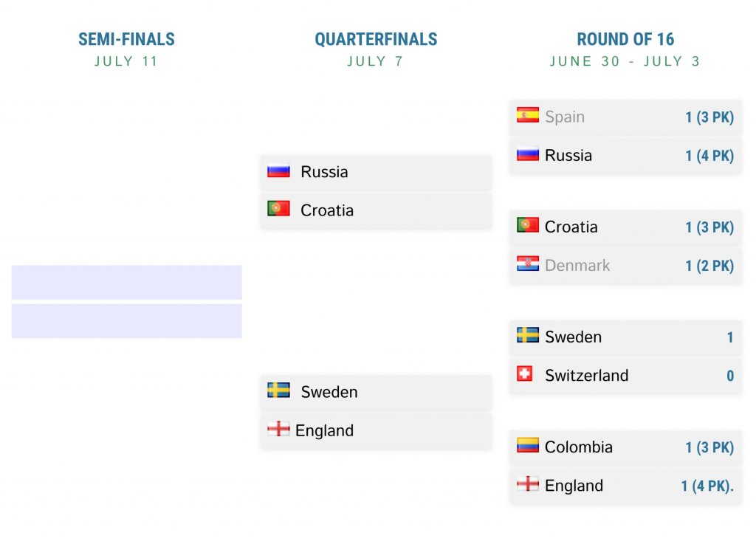Click the Sweden flag in Quarterfinals
The height and width of the screenshot is (544, 756).
[278, 390]
